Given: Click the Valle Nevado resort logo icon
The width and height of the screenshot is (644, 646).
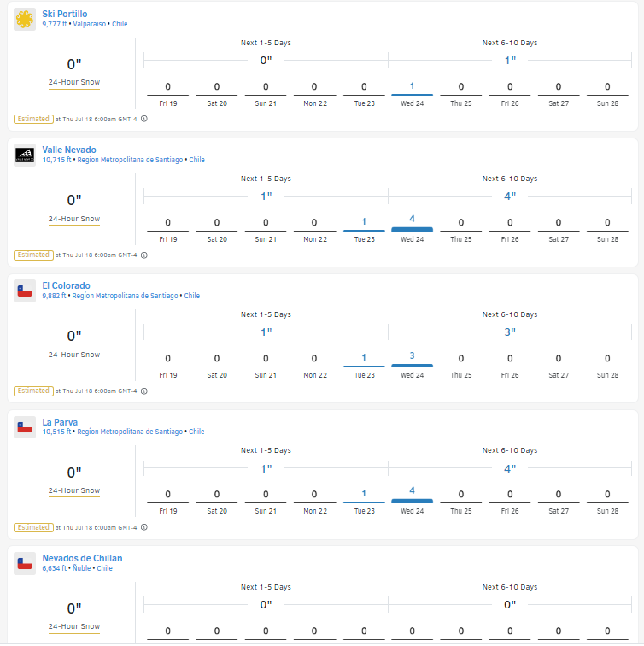Looking at the screenshot, I should pyautogui.click(x=25, y=155).
